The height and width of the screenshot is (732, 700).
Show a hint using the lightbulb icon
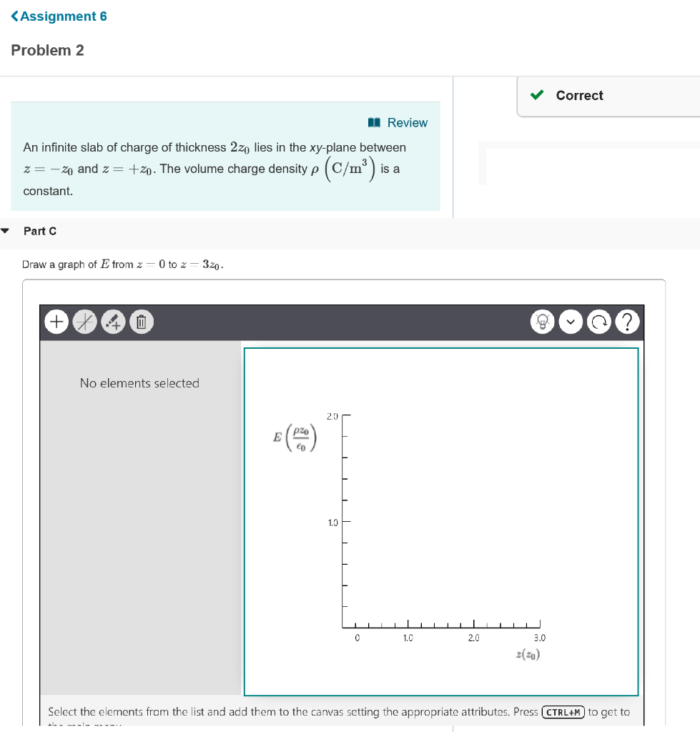coord(542,322)
